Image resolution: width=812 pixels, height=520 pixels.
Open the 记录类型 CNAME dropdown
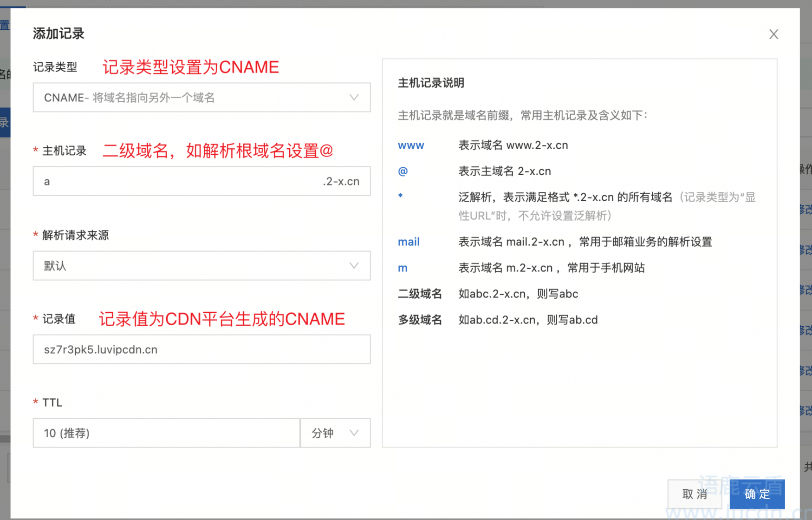(201, 98)
